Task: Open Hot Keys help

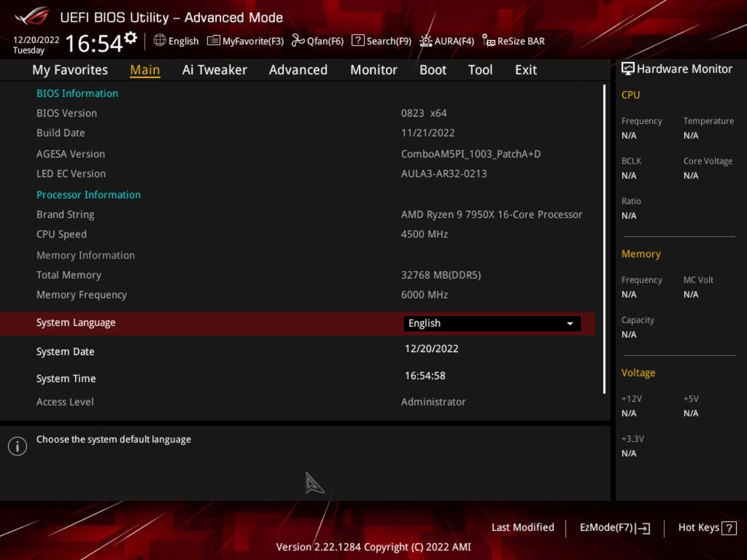Action: click(707, 528)
